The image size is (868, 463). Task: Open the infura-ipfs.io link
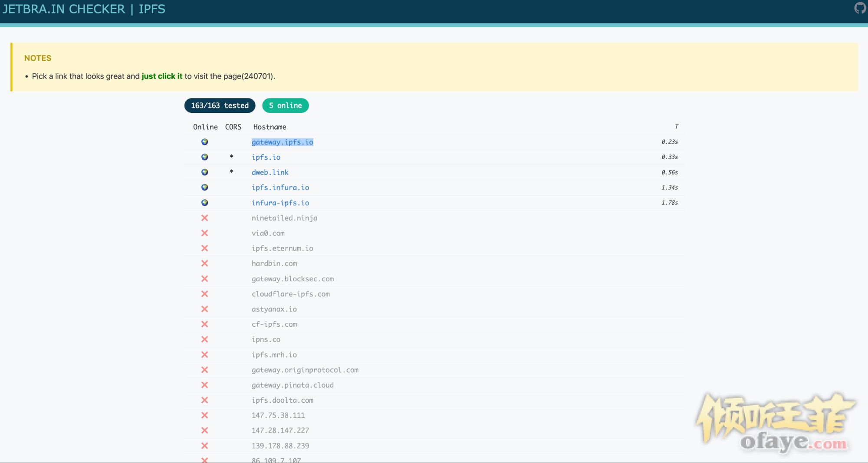[280, 203]
